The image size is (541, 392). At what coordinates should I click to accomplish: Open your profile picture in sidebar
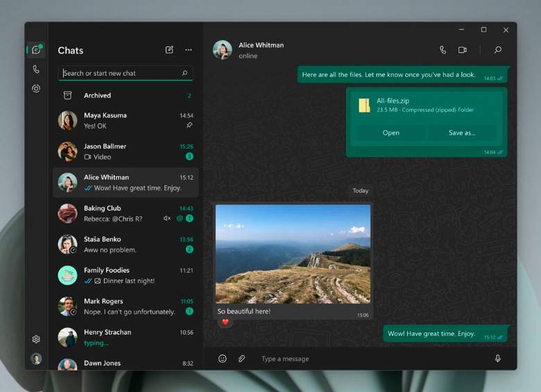coord(36,359)
